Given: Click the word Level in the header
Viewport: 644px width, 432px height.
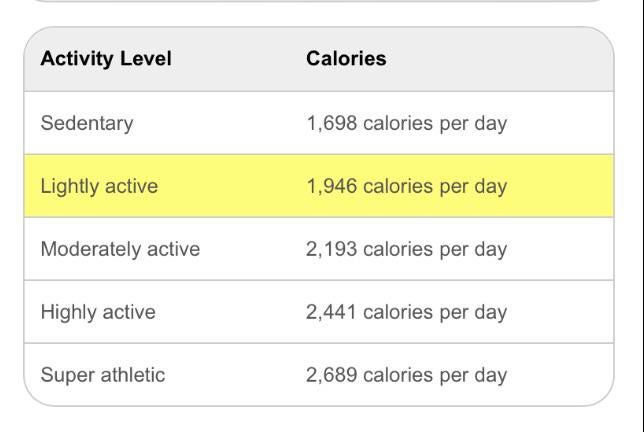Looking at the screenshot, I should click(145, 59).
